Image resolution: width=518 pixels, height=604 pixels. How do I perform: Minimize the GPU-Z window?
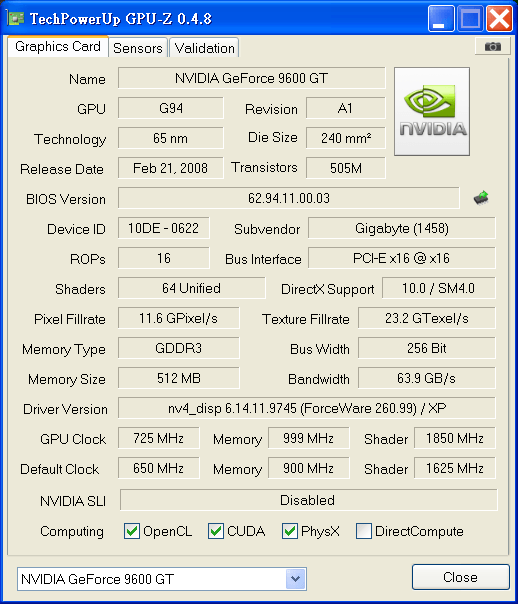(441, 18)
